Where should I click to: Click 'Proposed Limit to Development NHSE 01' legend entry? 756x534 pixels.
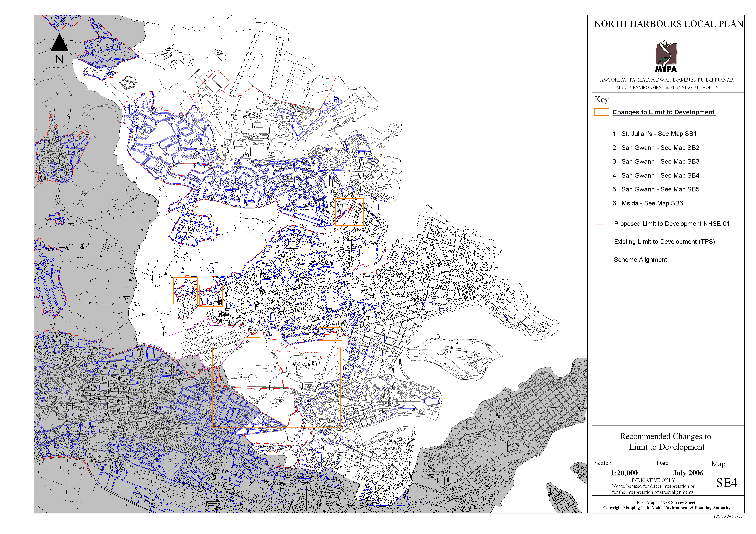[x=671, y=224]
